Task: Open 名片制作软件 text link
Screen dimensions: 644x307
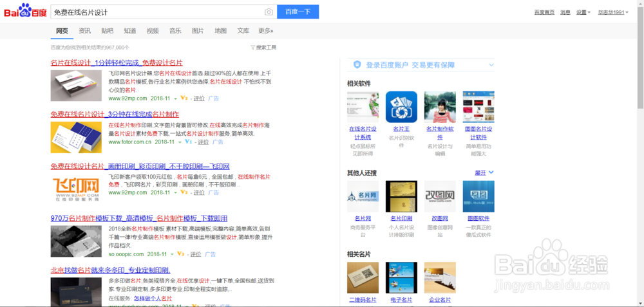Action: [440, 133]
